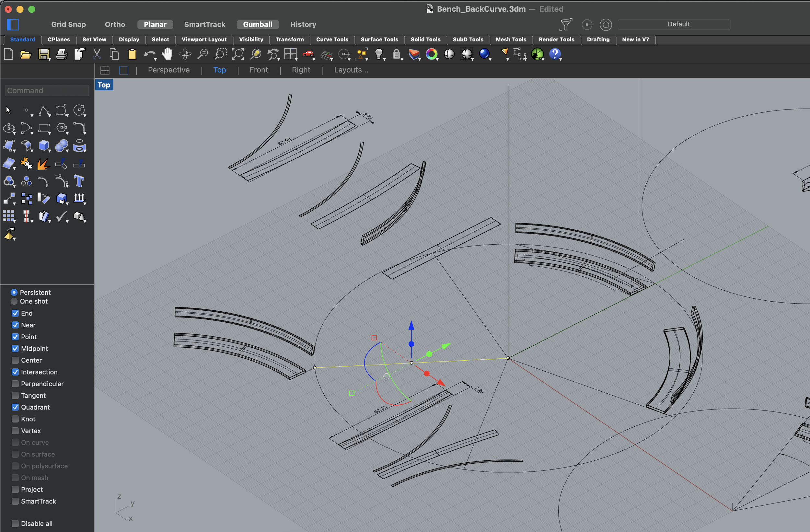810x532 pixels.
Task: Click the Zoom Extents icon
Action: (238, 54)
